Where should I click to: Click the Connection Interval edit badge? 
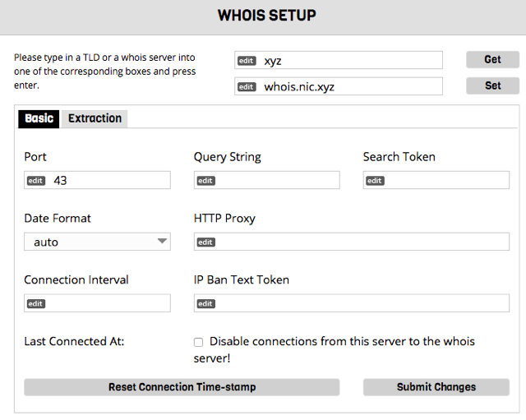point(36,303)
